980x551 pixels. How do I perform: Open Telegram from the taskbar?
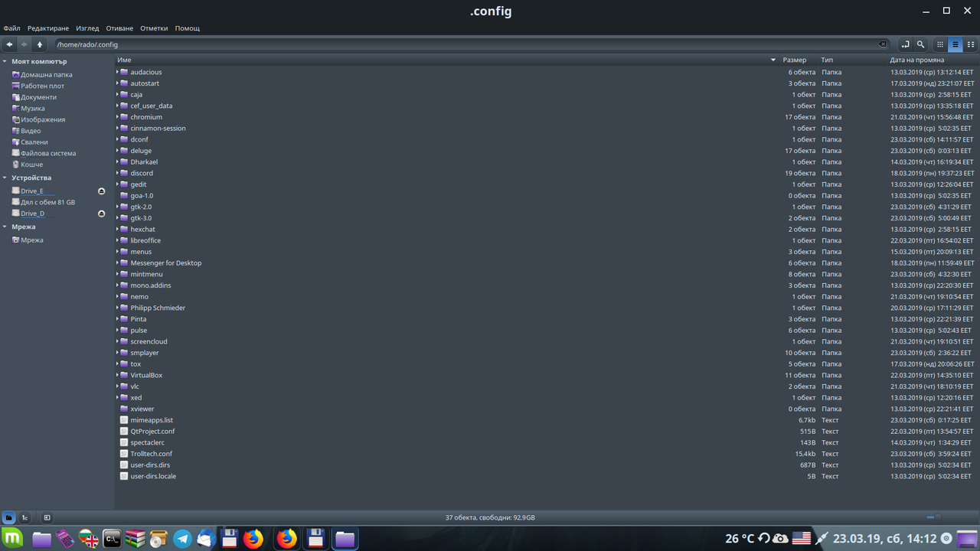182,539
